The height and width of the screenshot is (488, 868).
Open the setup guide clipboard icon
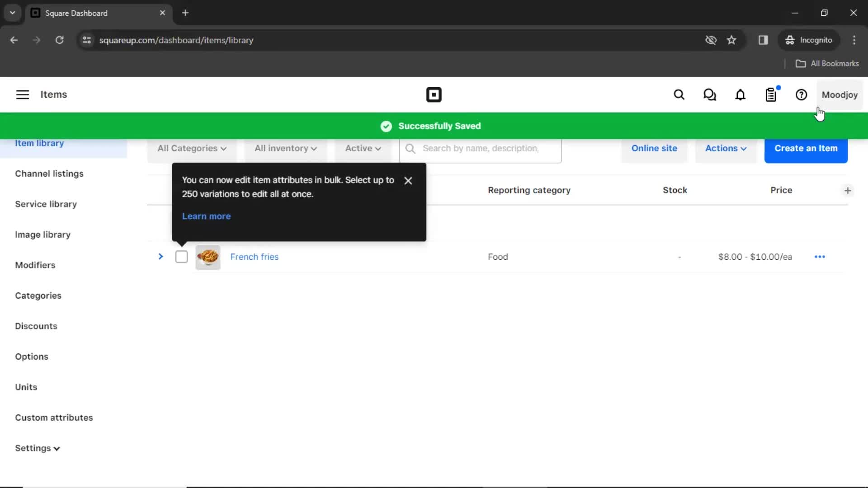click(771, 95)
